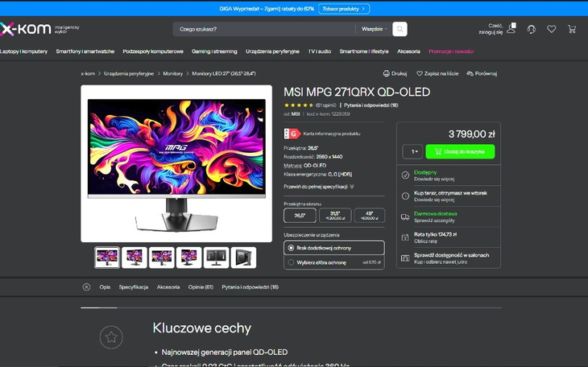The height and width of the screenshot is (367, 588).
Task: Open the account login icon
Action: click(x=511, y=28)
